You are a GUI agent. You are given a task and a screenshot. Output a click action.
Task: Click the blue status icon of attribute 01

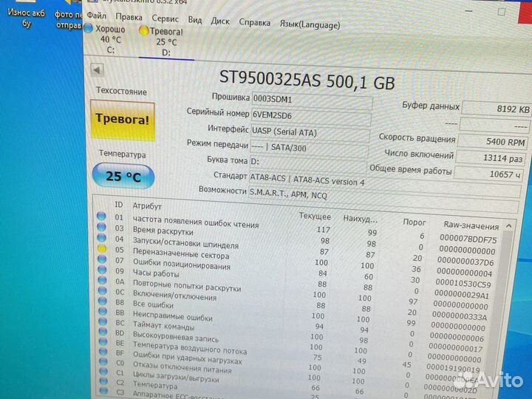click(101, 216)
